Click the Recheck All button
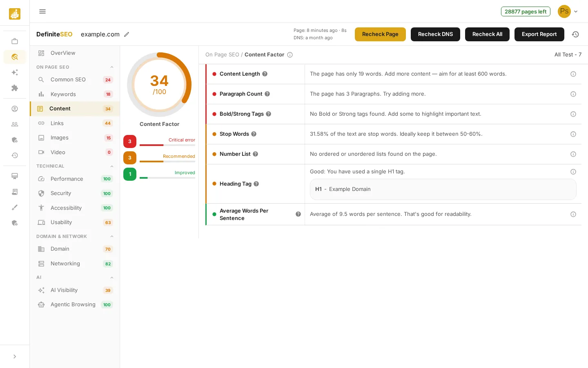The image size is (588, 368). click(x=487, y=34)
